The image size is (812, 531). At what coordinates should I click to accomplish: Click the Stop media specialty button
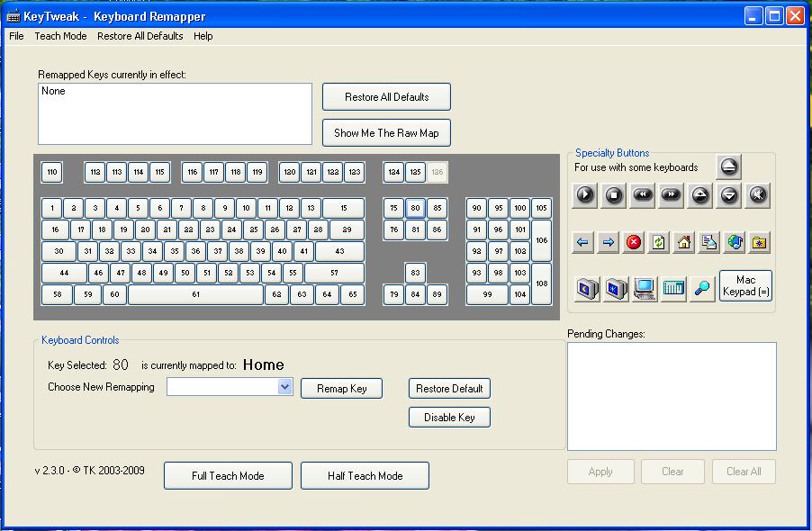614,195
